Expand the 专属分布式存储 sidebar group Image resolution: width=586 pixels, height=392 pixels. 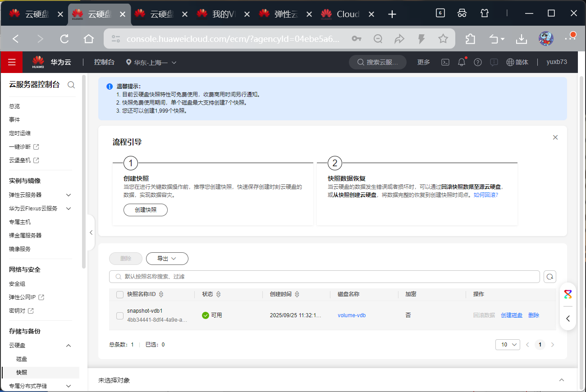pyautogui.click(x=69, y=386)
